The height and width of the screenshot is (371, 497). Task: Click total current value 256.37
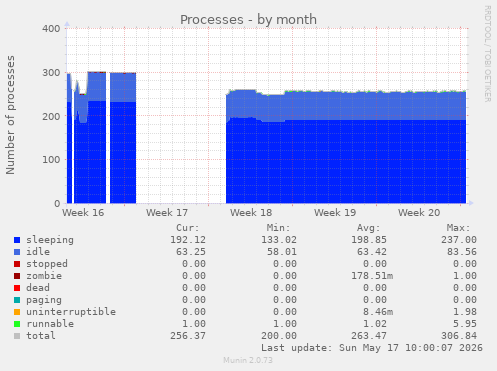point(188,336)
